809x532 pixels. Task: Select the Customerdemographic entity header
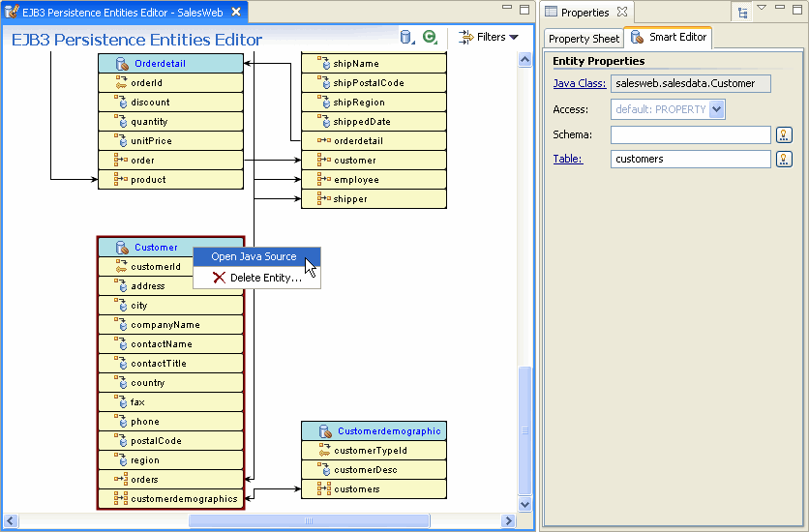pyautogui.click(x=375, y=431)
